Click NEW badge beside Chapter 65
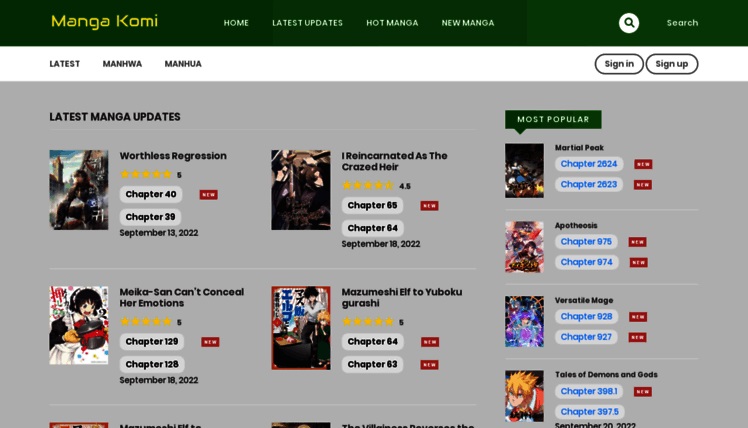The image size is (748, 428). click(429, 206)
